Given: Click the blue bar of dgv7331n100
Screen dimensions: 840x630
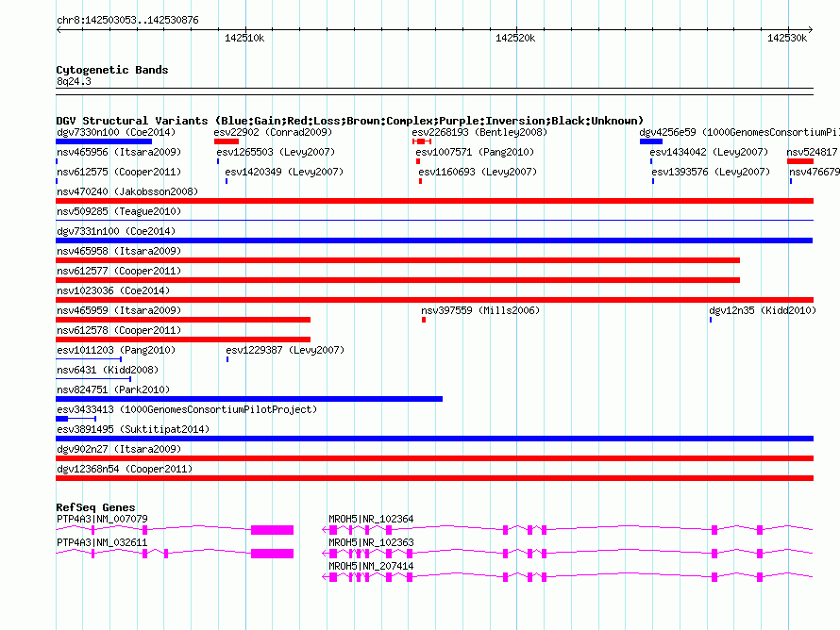Looking at the screenshot, I should pos(434,240).
